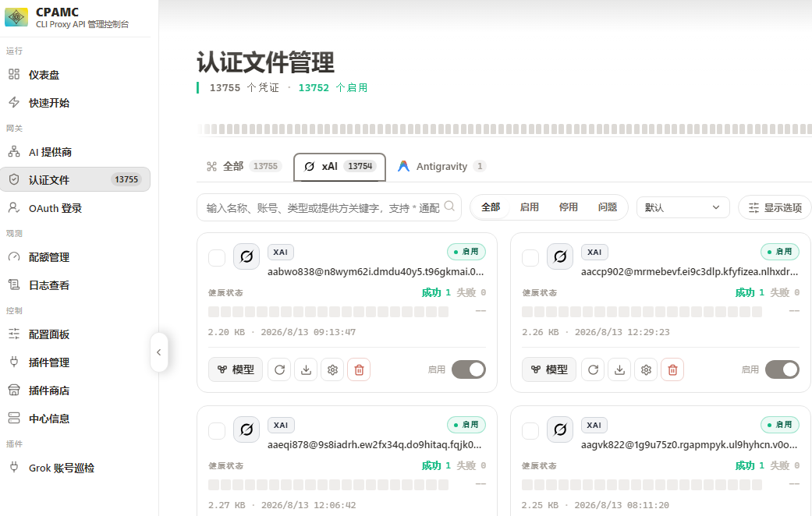Download the aabwo838 credential file

(x=306, y=369)
